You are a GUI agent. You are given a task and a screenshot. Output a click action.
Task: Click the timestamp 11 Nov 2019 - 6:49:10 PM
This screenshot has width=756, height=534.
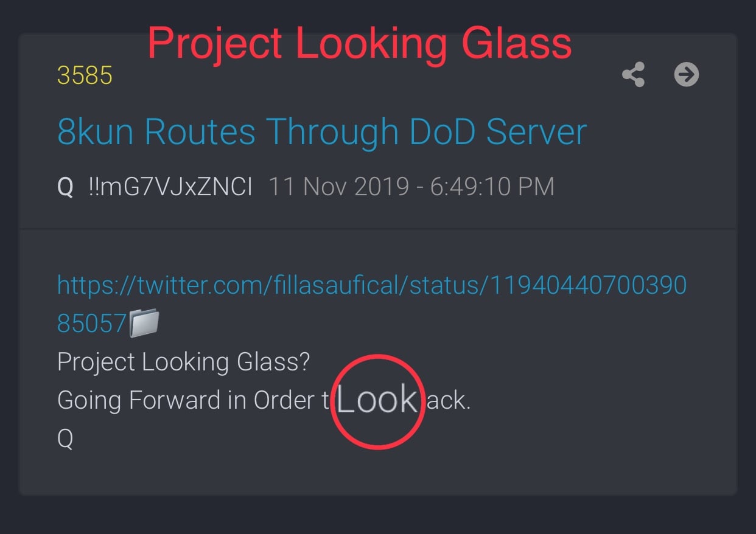click(411, 187)
